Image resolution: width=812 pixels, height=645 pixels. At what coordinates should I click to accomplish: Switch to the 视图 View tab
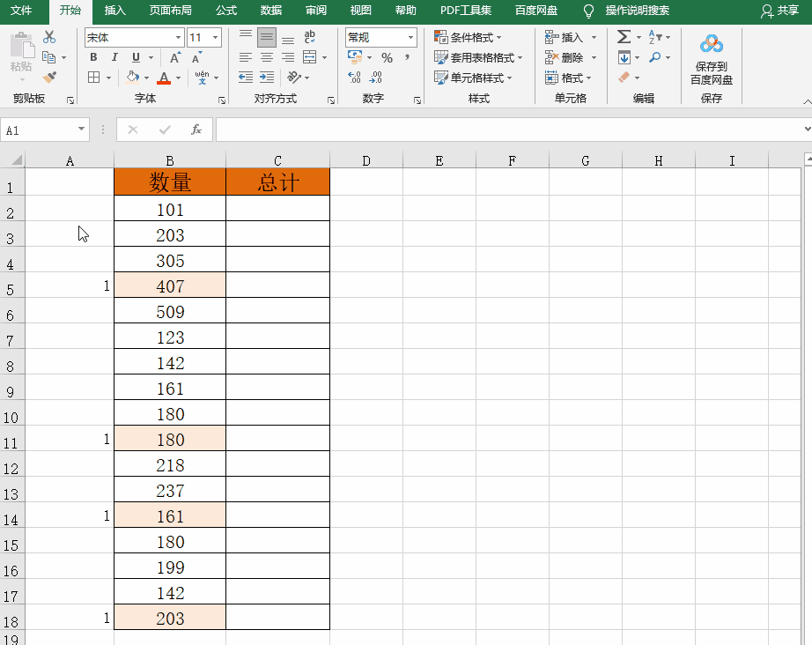tap(361, 11)
